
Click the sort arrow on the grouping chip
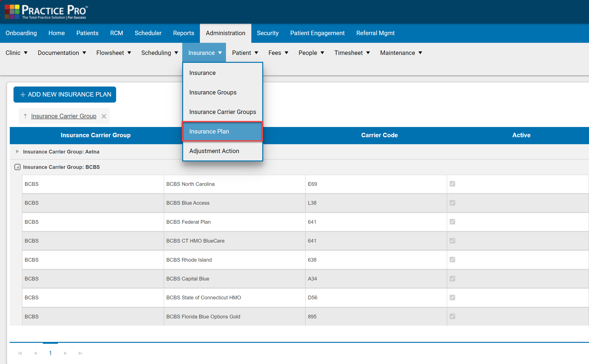tap(25, 116)
